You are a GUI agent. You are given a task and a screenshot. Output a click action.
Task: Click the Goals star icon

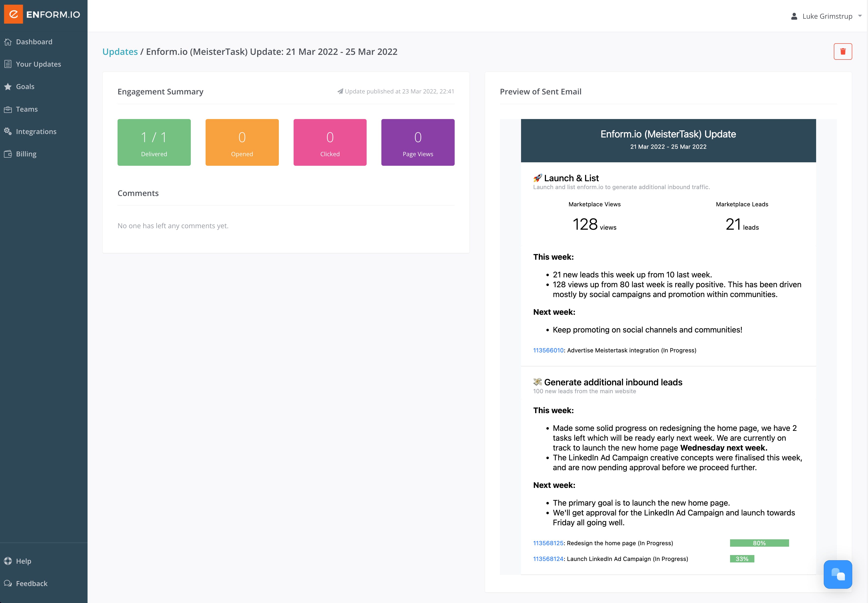click(x=8, y=87)
